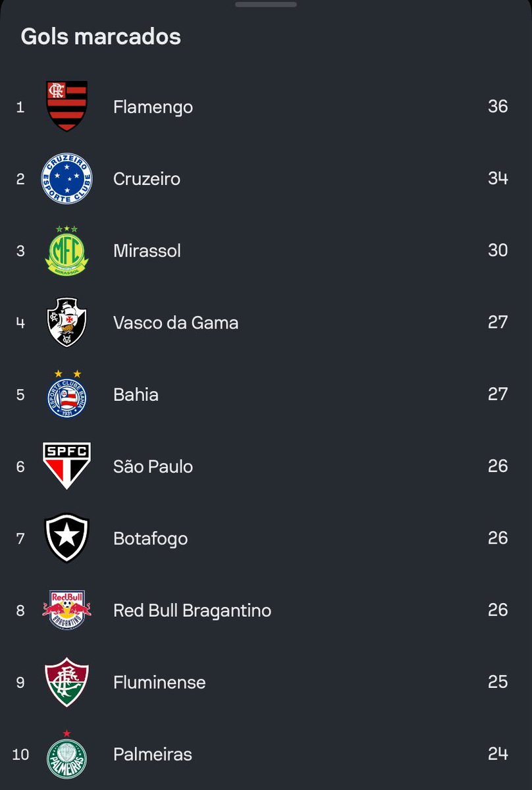Click the Gols marcados heading
The image size is (532, 790).
coord(101,37)
